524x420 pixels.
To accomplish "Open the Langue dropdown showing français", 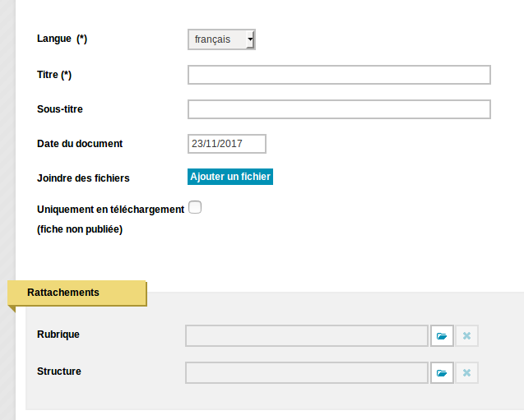I will (x=221, y=39).
